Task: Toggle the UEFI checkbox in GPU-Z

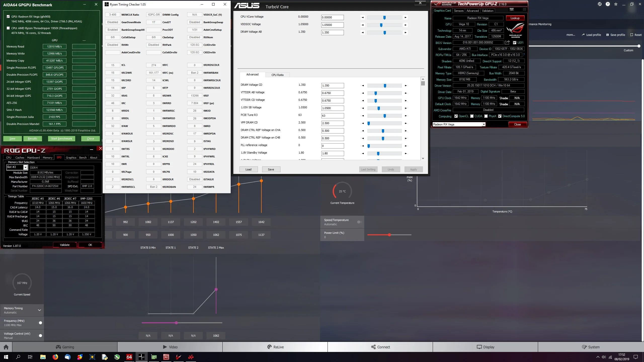Action: point(515,43)
